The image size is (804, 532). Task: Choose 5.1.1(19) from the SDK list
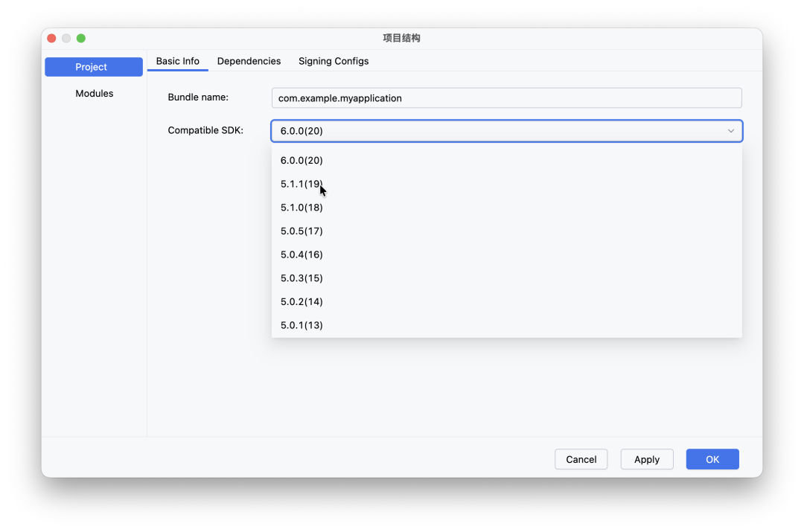click(506, 184)
